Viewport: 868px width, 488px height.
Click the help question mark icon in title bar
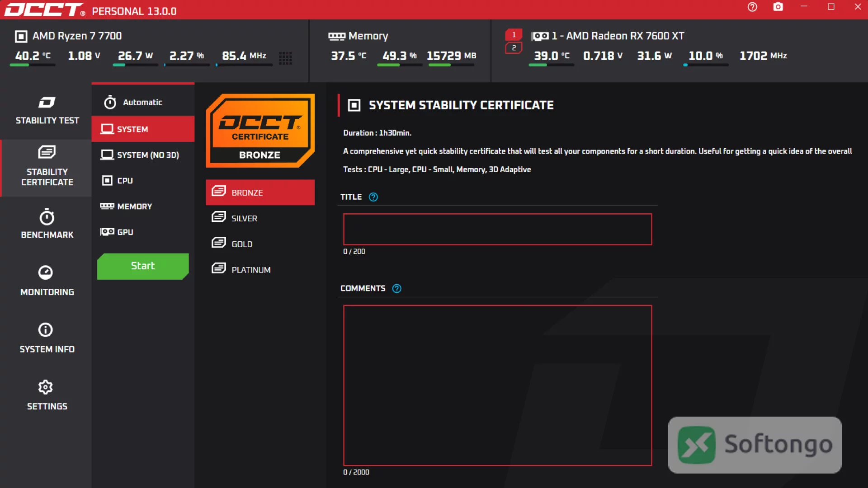(x=752, y=7)
